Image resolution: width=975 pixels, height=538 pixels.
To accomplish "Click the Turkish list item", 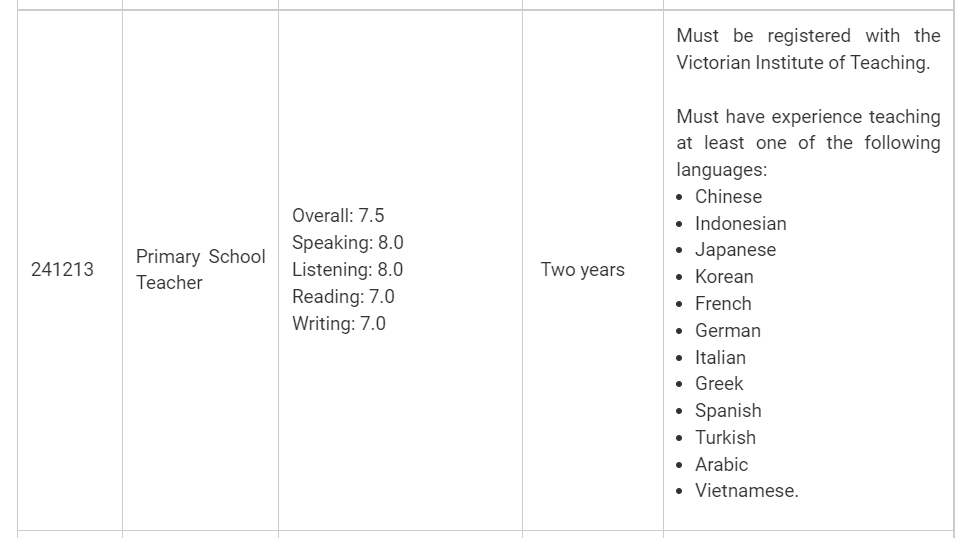I will click(x=725, y=438).
